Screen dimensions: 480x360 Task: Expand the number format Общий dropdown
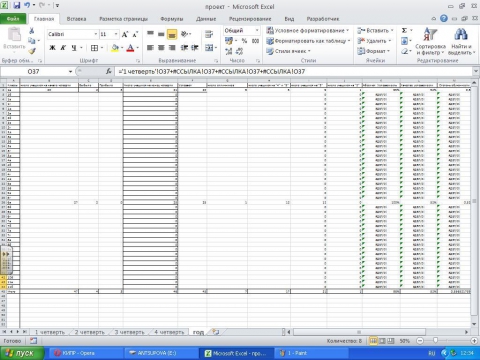pos(257,30)
